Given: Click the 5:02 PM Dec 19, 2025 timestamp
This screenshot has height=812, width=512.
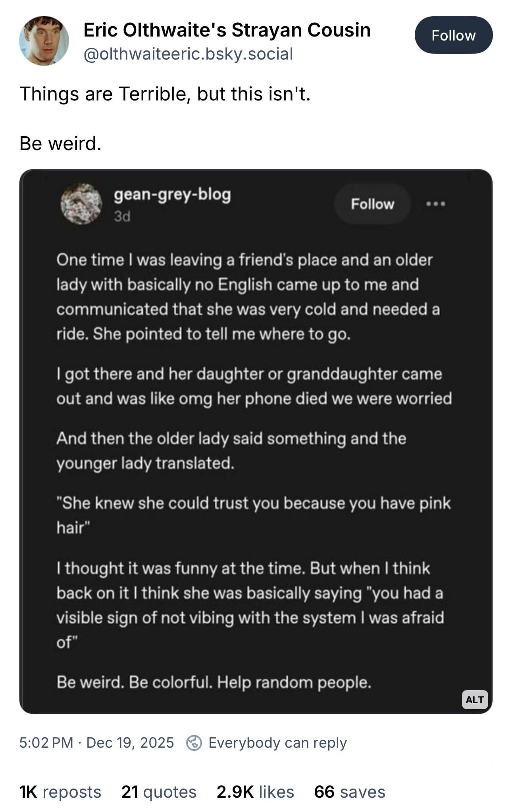Looking at the screenshot, I should (x=96, y=742).
